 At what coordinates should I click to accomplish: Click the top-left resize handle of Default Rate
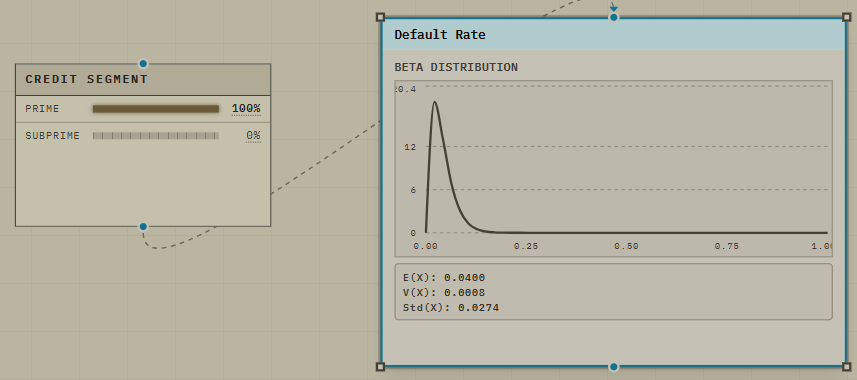point(381,17)
